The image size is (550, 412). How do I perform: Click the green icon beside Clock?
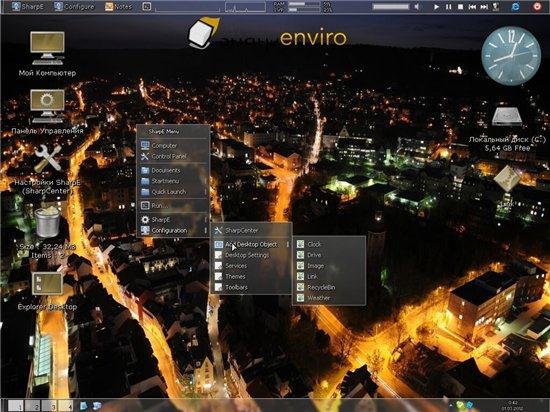301,244
